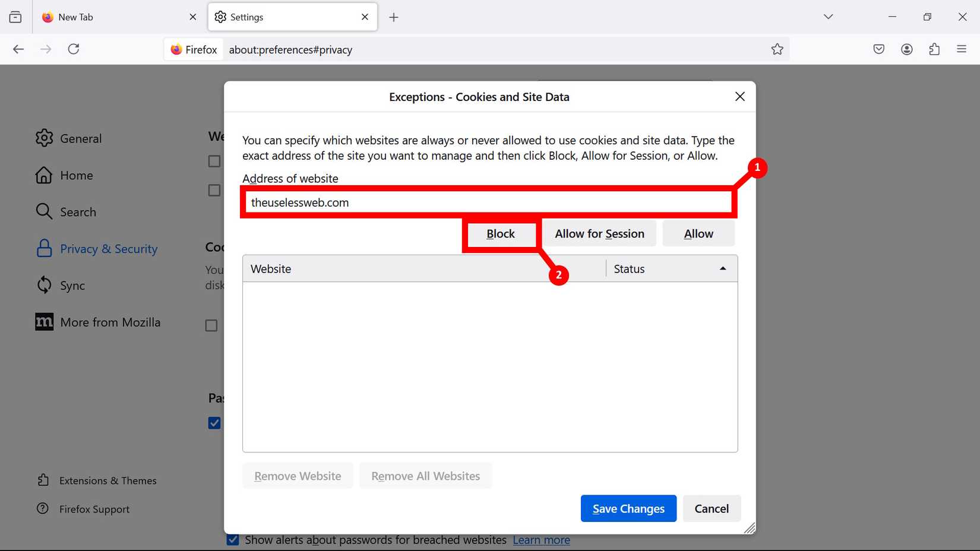This screenshot has width=980, height=551.
Task: Toggle the topmost website-data checkbox behind the dialog
Action: tap(214, 161)
